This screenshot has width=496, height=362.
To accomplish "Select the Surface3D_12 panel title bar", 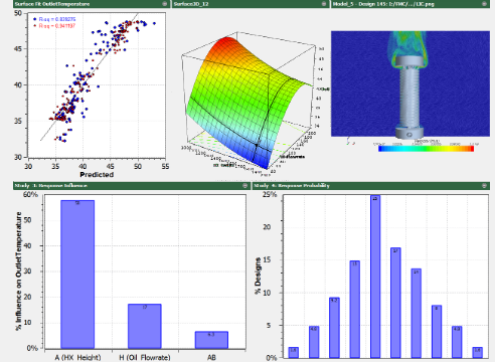I will pos(251,4).
